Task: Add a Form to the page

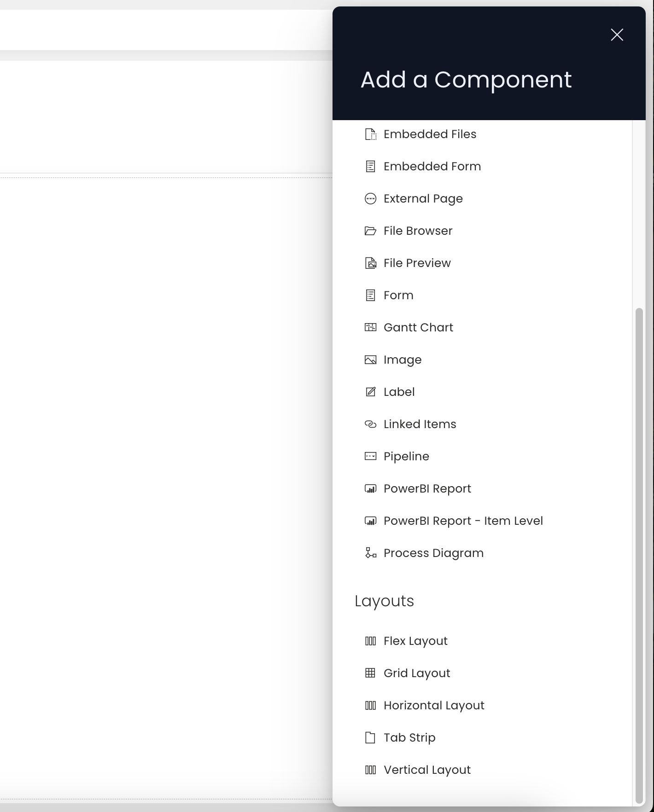Action: pos(397,295)
